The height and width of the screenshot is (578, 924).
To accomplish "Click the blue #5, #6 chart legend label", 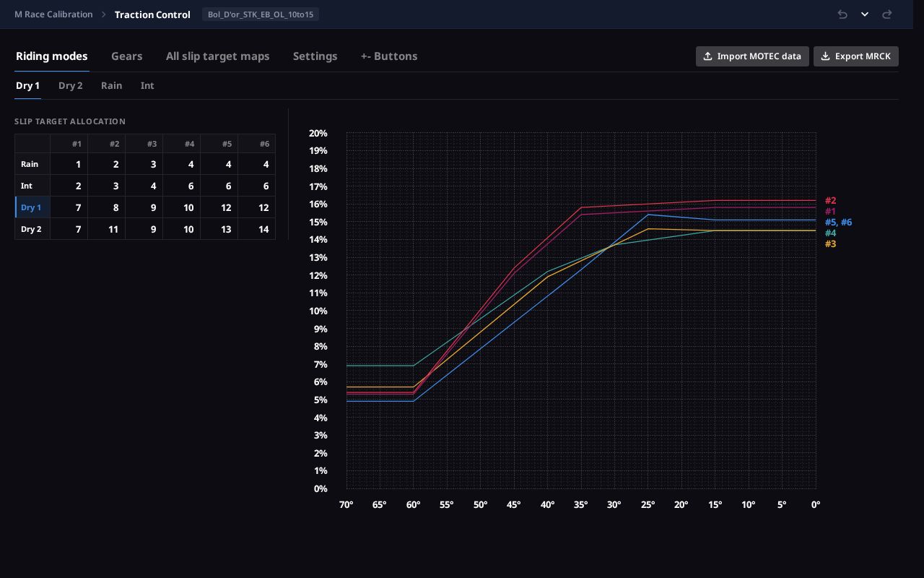I will (x=838, y=223).
